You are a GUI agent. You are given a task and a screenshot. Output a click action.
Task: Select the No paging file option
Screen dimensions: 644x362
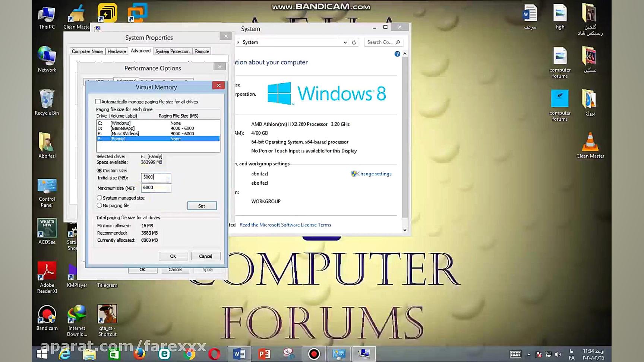click(99, 206)
